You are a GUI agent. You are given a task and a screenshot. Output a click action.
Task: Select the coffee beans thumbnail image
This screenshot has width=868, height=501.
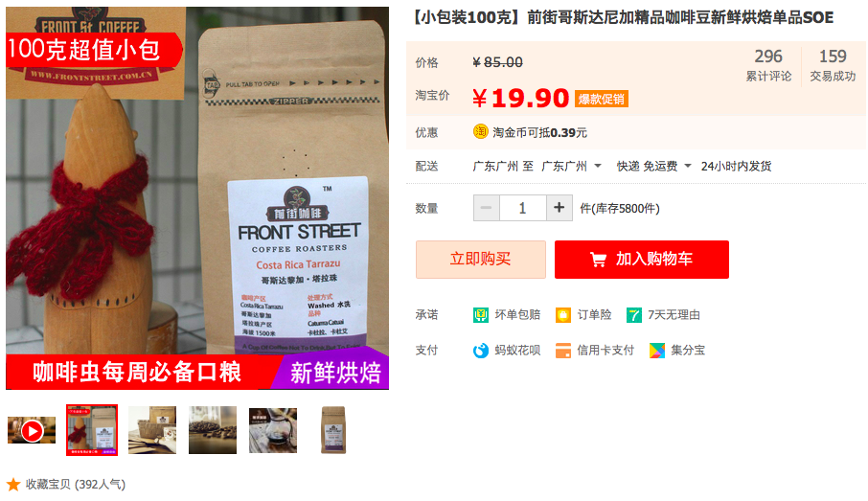213,430
